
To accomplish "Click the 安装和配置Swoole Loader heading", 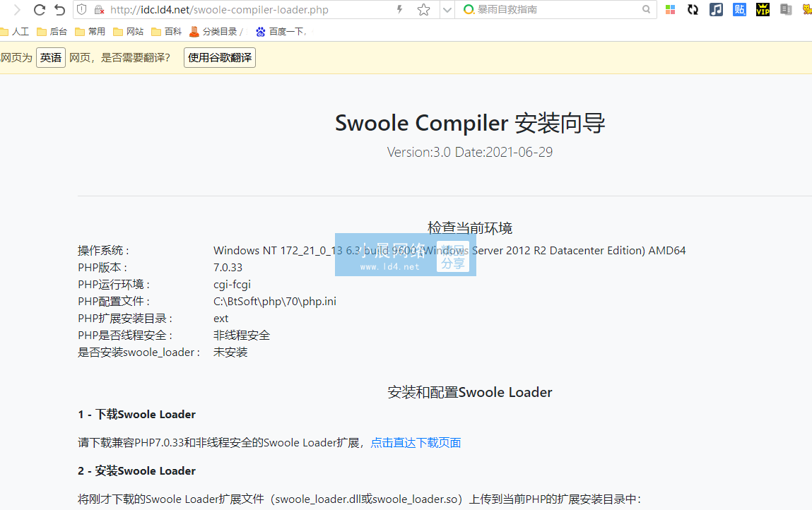I will coord(470,393).
